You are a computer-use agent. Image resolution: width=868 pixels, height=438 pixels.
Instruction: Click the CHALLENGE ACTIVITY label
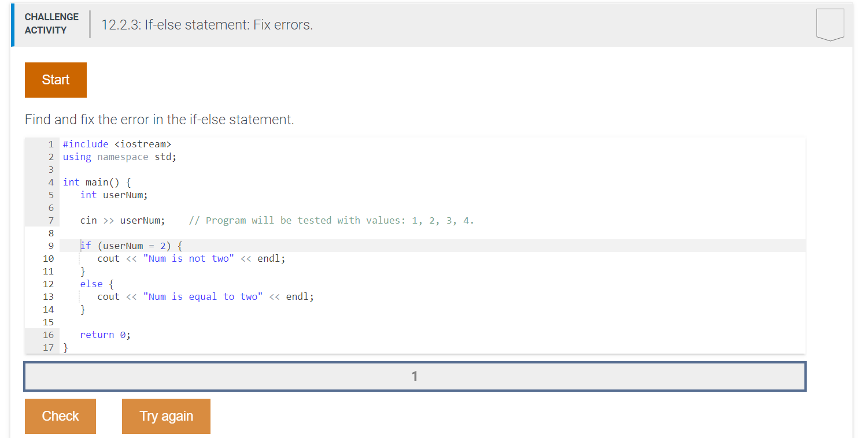[51, 23]
